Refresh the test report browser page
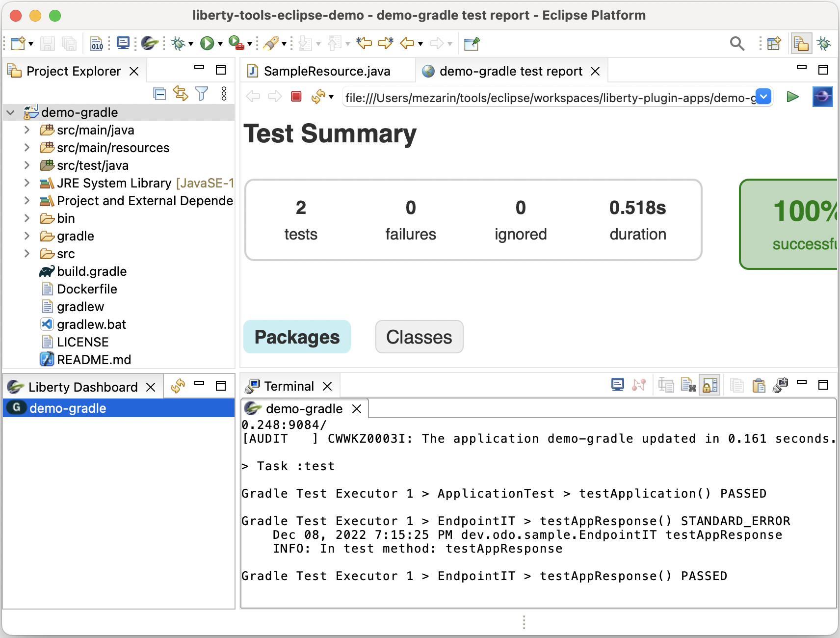The image size is (840, 638). click(x=318, y=96)
